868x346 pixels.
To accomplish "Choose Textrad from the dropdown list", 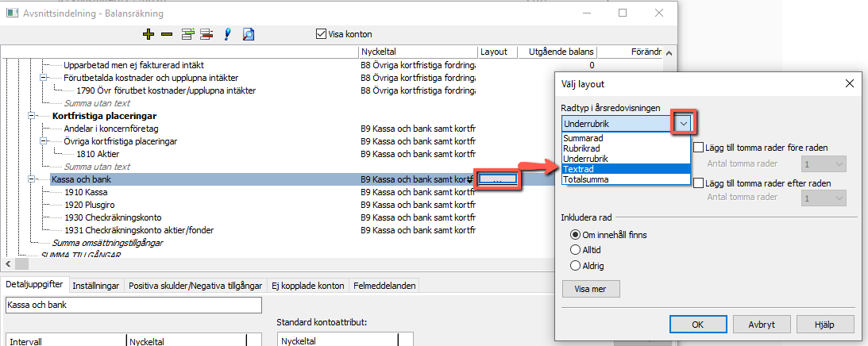I will point(626,169).
